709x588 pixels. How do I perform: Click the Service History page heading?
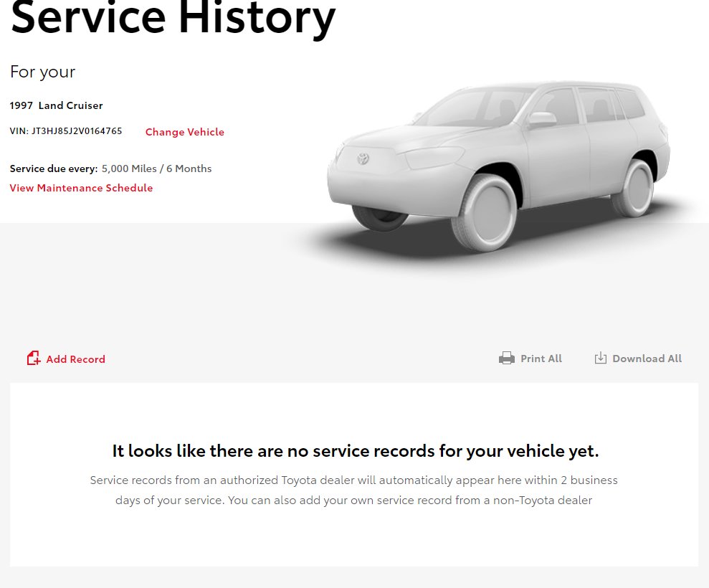173,18
